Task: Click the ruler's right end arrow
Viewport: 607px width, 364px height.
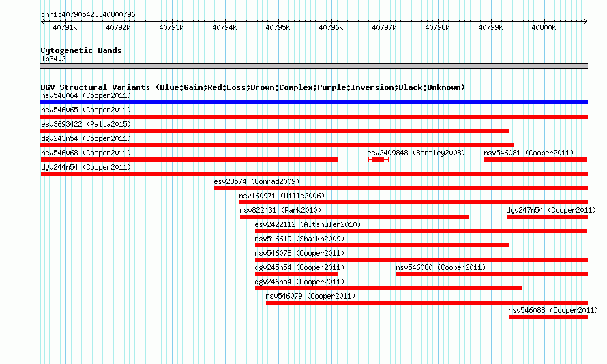Action: click(x=586, y=22)
